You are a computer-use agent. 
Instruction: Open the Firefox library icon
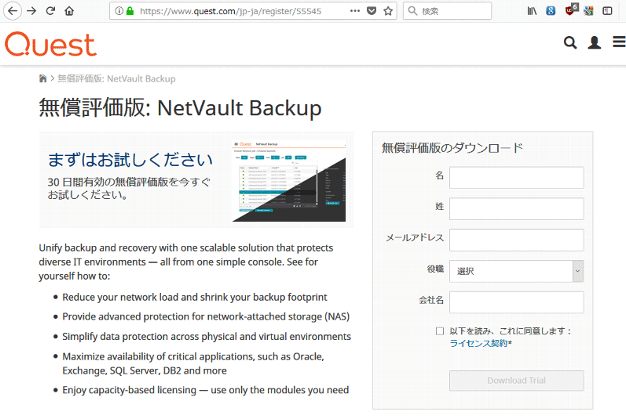point(532,11)
